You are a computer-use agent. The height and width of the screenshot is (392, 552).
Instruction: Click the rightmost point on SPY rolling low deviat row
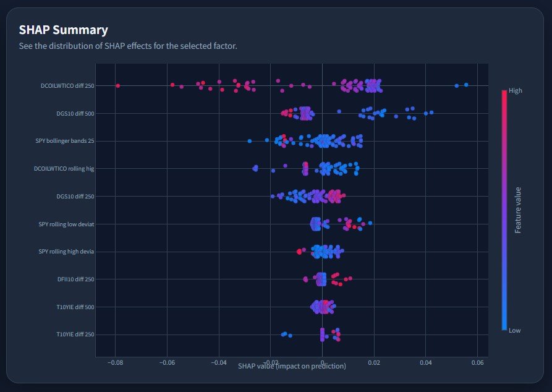click(x=370, y=223)
